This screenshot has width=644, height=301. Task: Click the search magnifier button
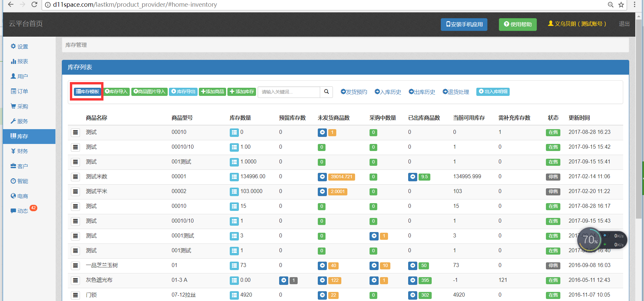[x=326, y=92]
